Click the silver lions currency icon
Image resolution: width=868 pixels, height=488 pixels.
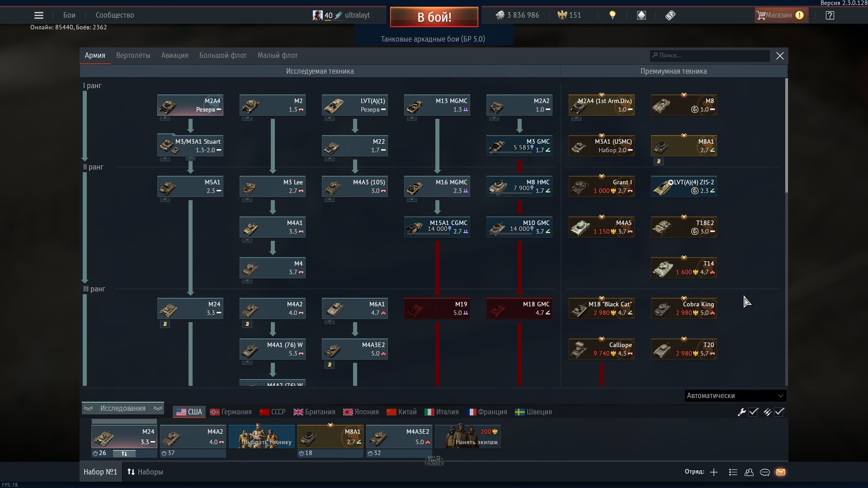(x=500, y=15)
